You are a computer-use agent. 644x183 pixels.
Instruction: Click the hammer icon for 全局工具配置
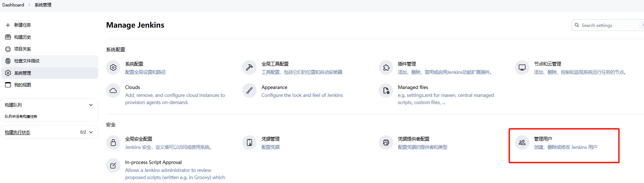[249, 67]
